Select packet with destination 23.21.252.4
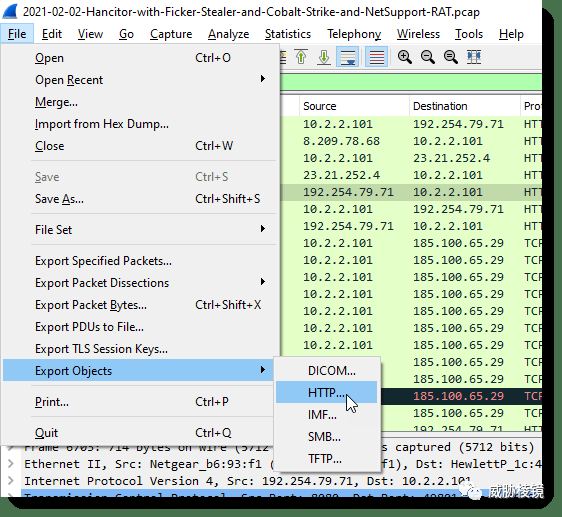This screenshot has height=517, width=562. click(x=411, y=158)
